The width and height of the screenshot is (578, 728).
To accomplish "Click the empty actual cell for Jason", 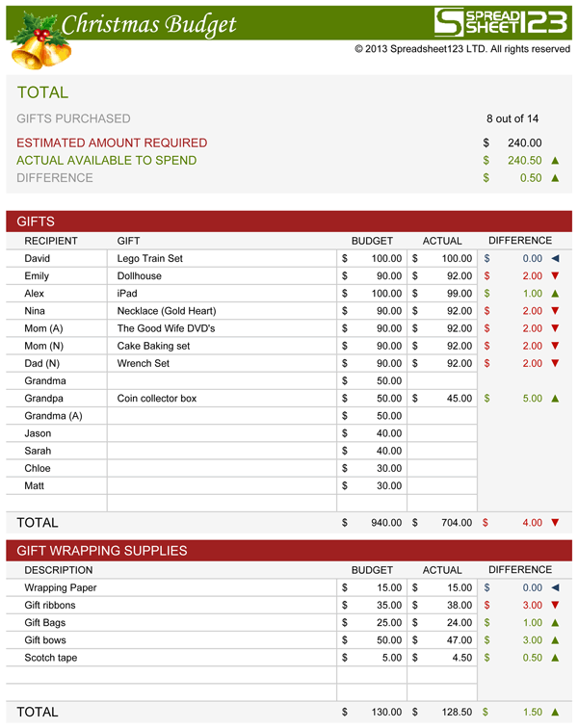I will coord(442,433).
